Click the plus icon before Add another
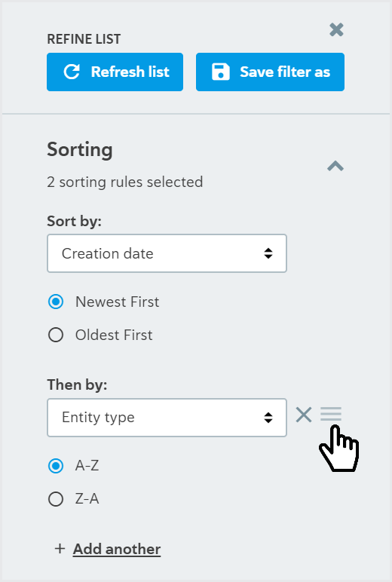 click(60, 549)
